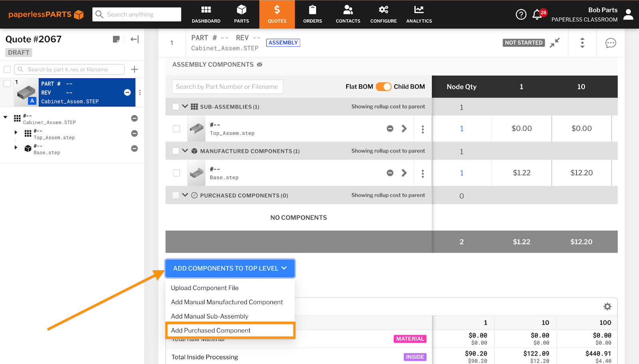
Task: Open the Analytics tab
Action: click(x=419, y=14)
